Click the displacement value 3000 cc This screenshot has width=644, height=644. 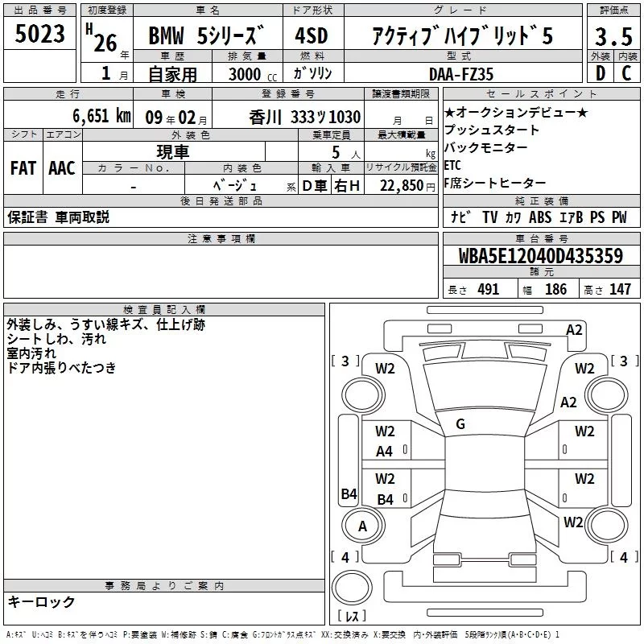(x=253, y=74)
